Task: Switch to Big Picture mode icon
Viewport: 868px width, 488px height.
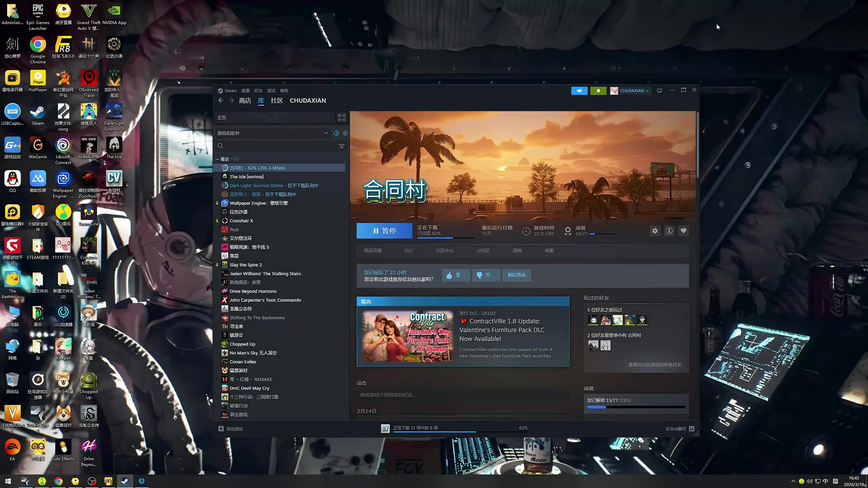Action: [x=659, y=91]
